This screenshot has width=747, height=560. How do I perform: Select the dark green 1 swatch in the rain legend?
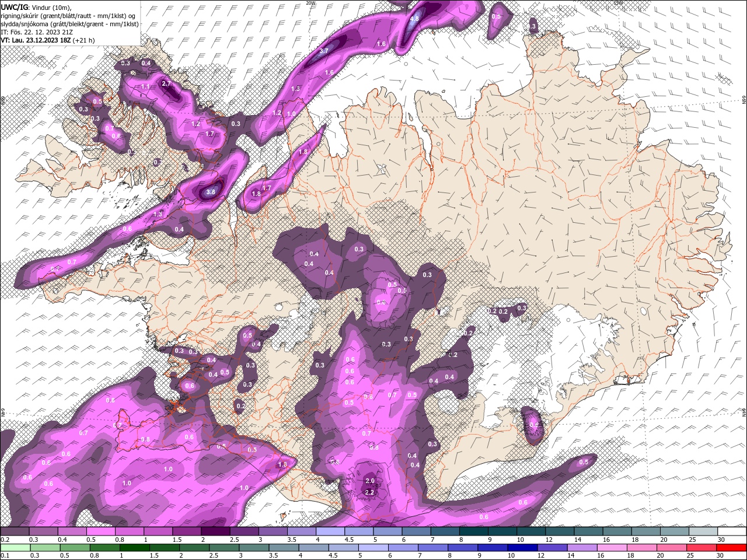pyautogui.click(x=134, y=548)
